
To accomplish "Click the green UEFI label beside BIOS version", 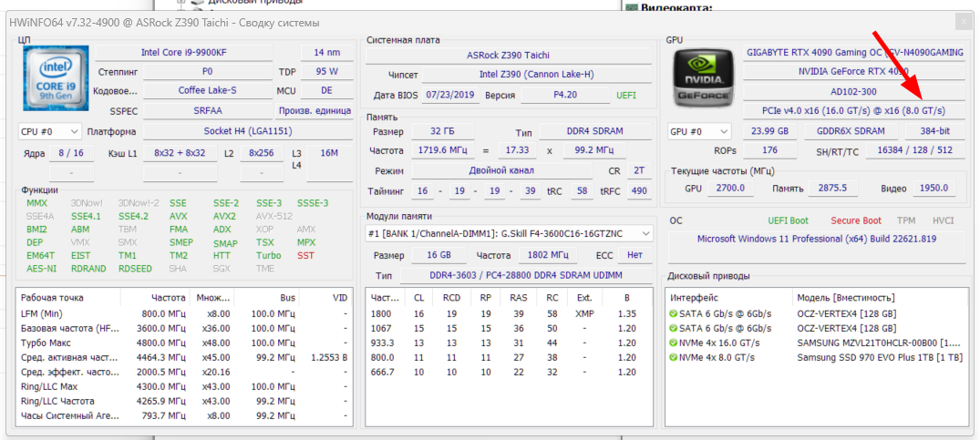I will coord(625,95).
